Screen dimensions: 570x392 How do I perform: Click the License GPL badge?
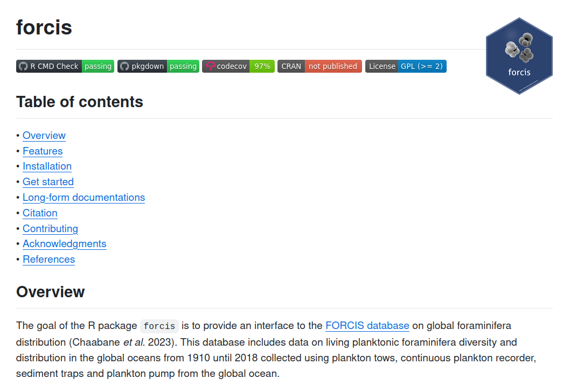(406, 66)
